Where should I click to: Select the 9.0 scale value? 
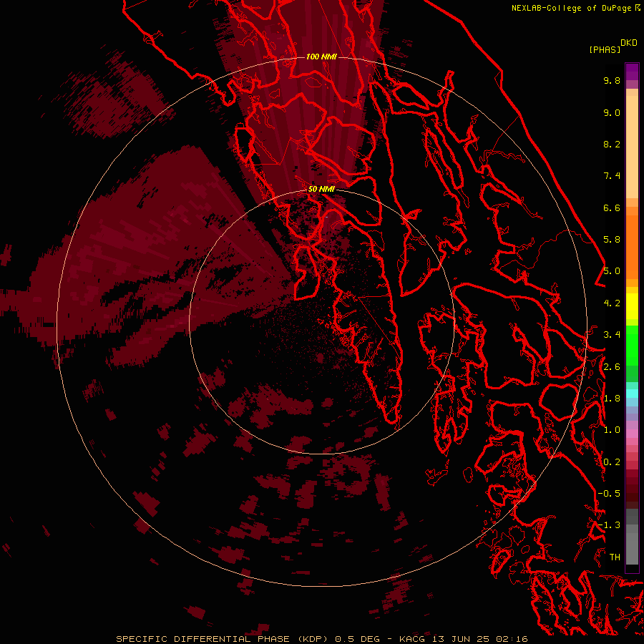click(612, 112)
